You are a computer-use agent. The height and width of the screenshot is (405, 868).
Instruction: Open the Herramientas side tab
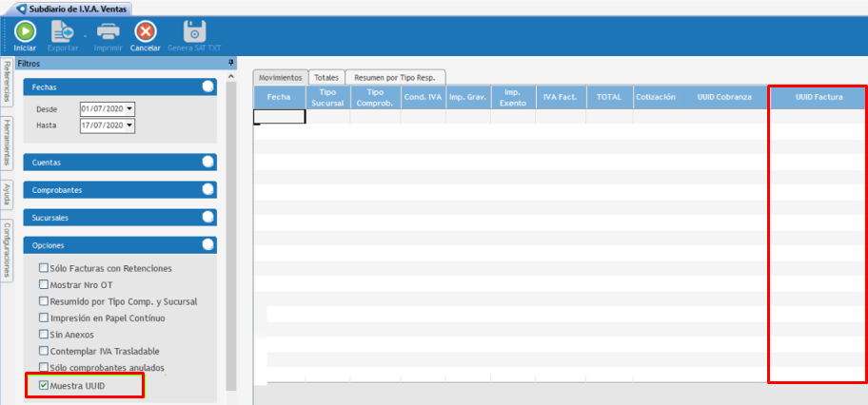click(7, 144)
